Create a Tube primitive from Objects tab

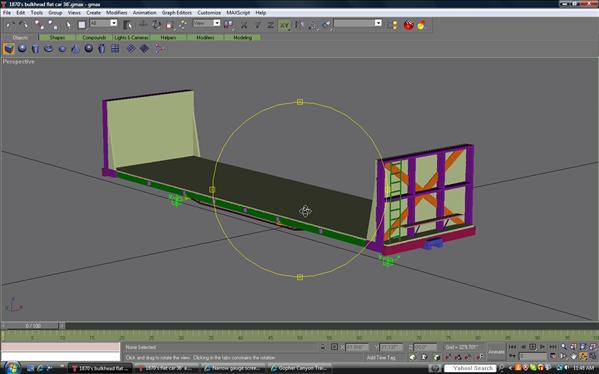click(x=102, y=49)
